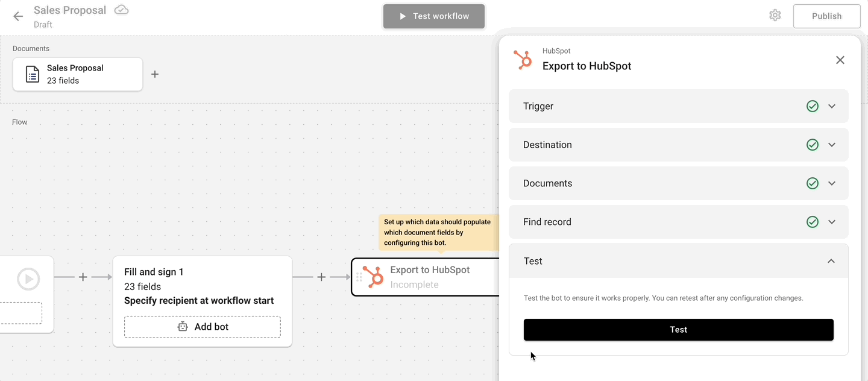Screen dimensions: 868x381
Task: Close the Export to HubSpot panel
Action: point(840,60)
